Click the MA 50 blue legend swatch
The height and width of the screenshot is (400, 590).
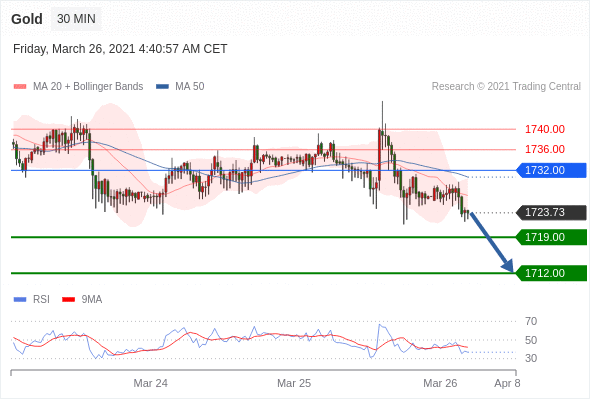tap(162, 87)
